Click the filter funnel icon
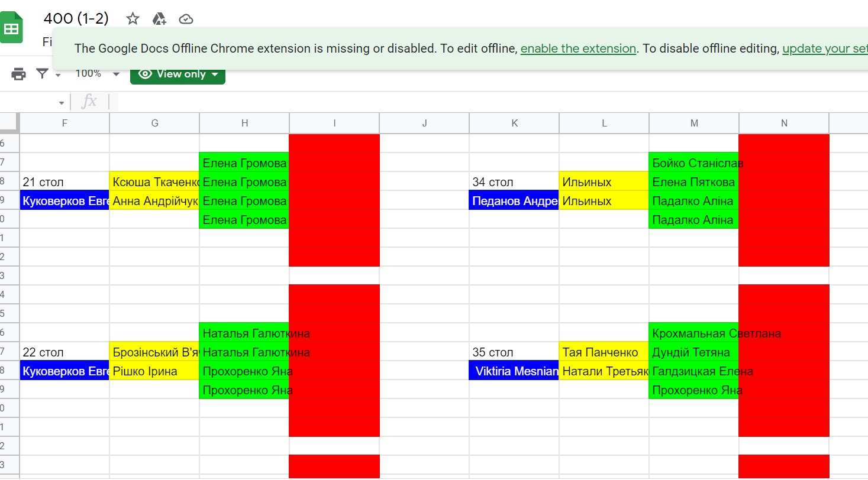Image resolution: width=868 pixels, height=480 pixels. pyautogui.click(x=42, y=74)
